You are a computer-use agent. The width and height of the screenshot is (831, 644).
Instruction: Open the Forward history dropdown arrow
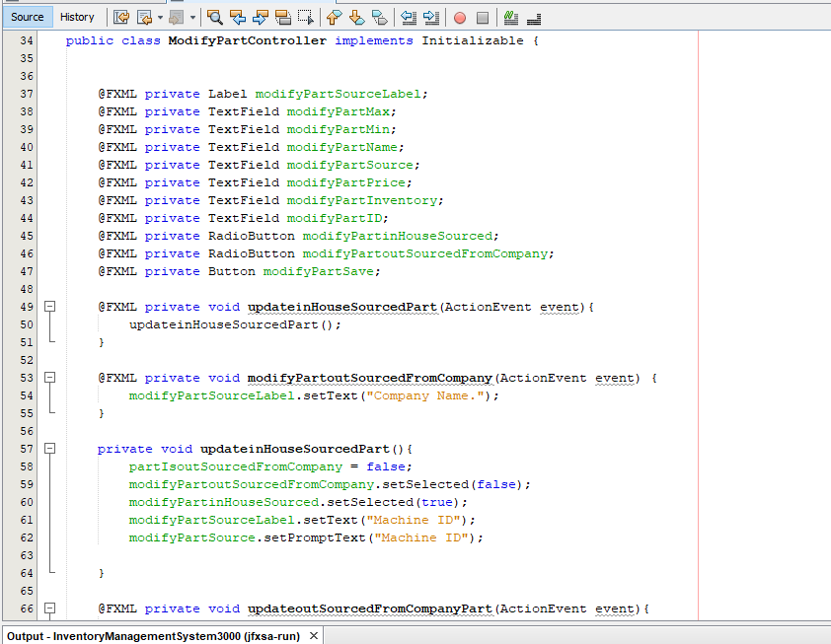coord(192,18)
